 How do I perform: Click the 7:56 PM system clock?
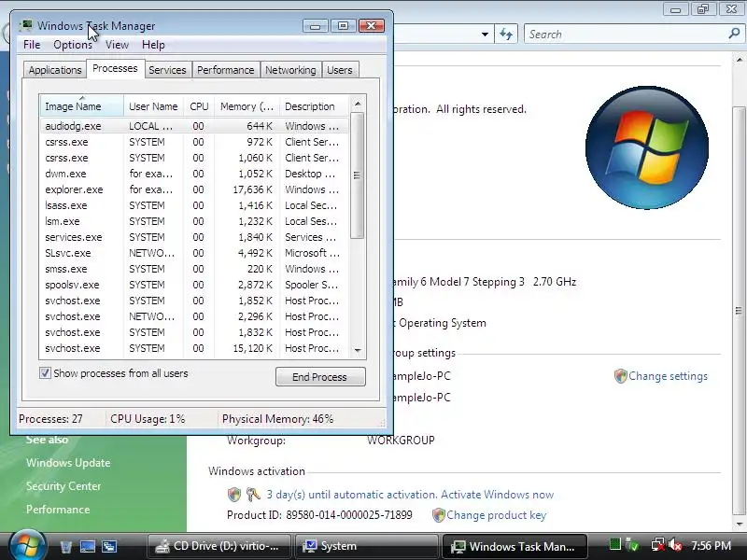coord(711,546)
